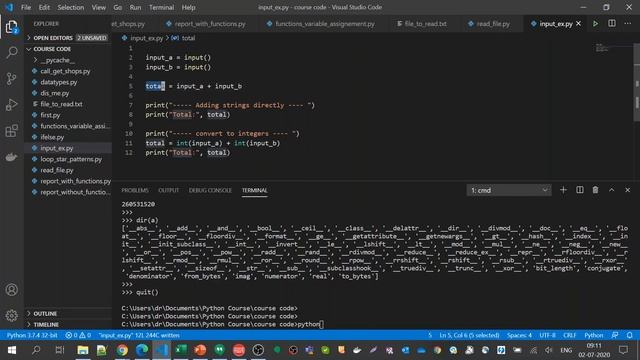Open call_get_shops.py in explorer
This screenshot has height=360, width=640.
coord(65,71)
